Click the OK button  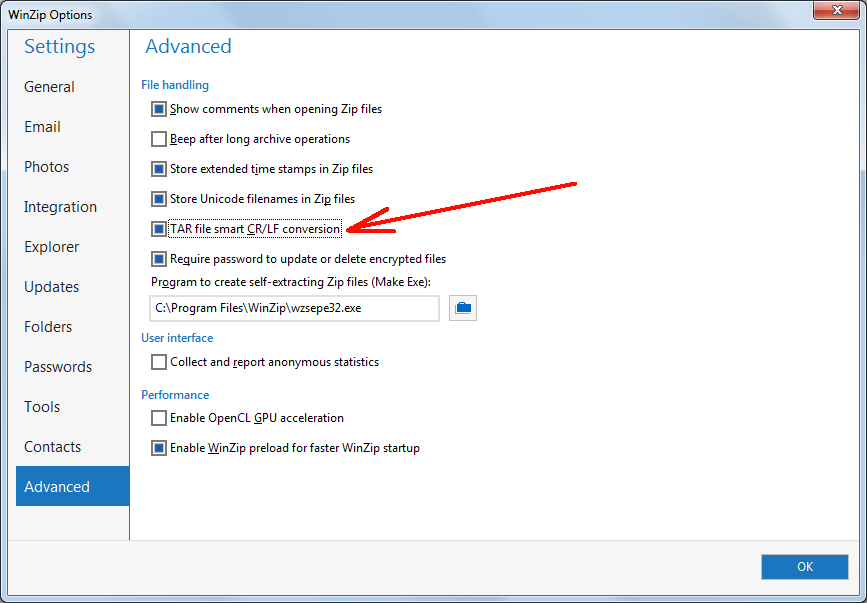[x=805, y=567]
